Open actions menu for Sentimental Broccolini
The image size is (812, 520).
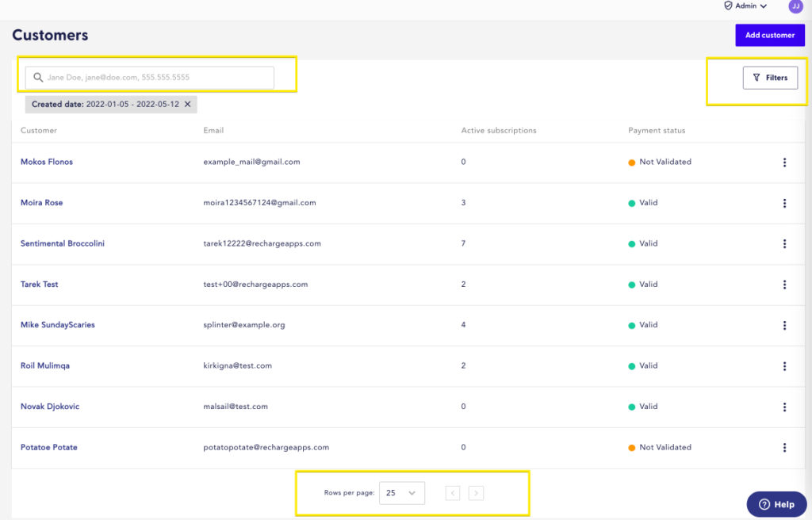784,244
